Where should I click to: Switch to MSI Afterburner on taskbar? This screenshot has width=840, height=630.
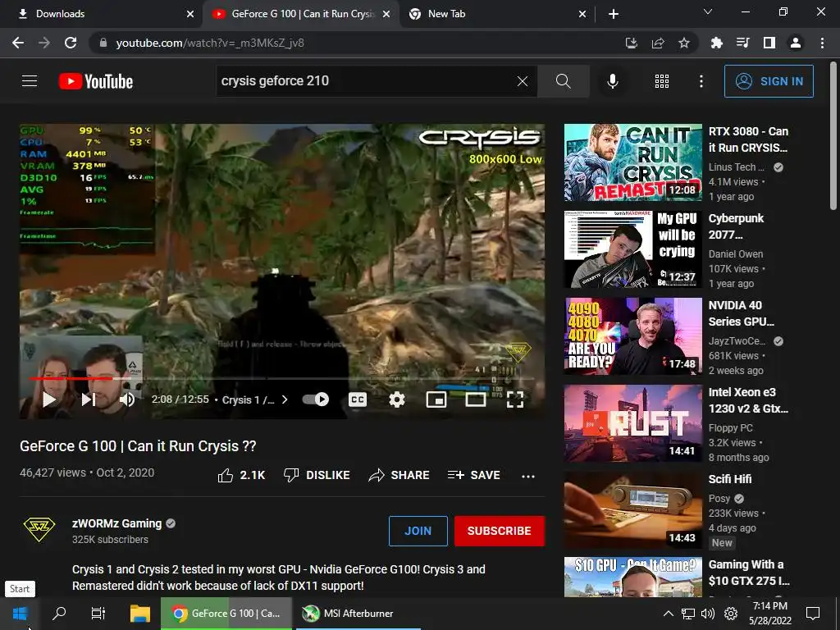tap(357, 614)
